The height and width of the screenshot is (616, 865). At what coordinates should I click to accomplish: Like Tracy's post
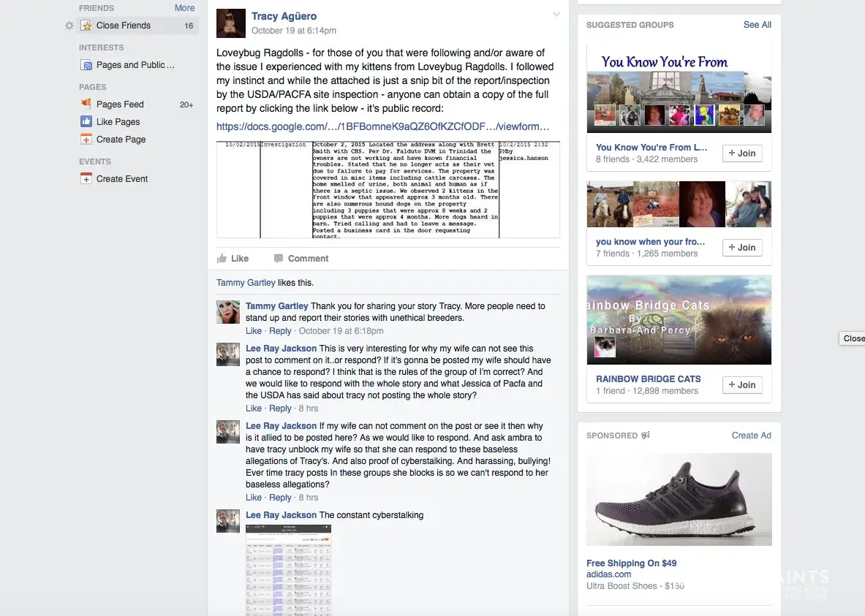[233, 258]
